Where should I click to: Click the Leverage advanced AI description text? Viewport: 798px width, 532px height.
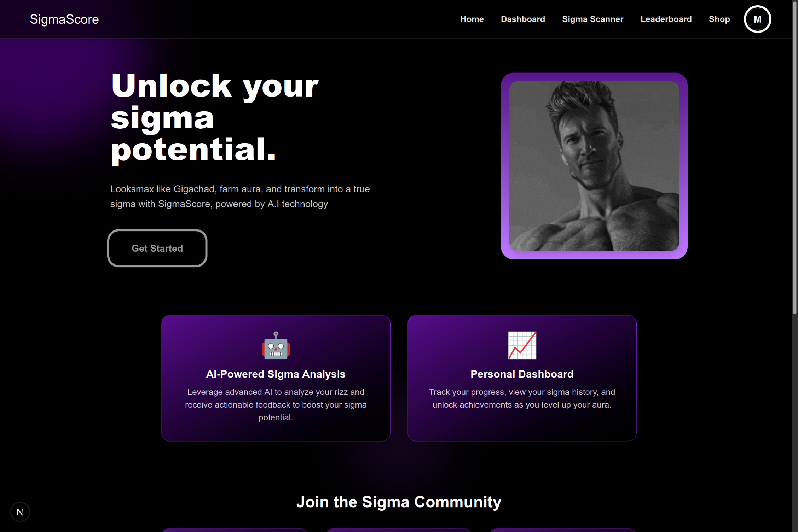(x=276, y=404)
